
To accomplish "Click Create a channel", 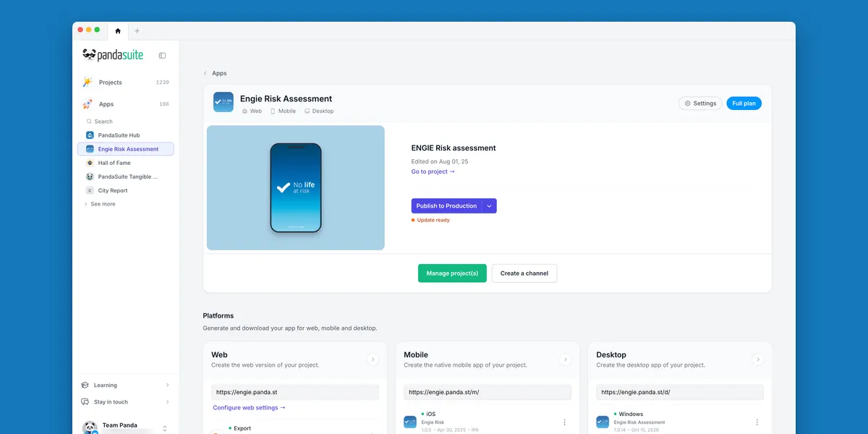I will point(524,273).
